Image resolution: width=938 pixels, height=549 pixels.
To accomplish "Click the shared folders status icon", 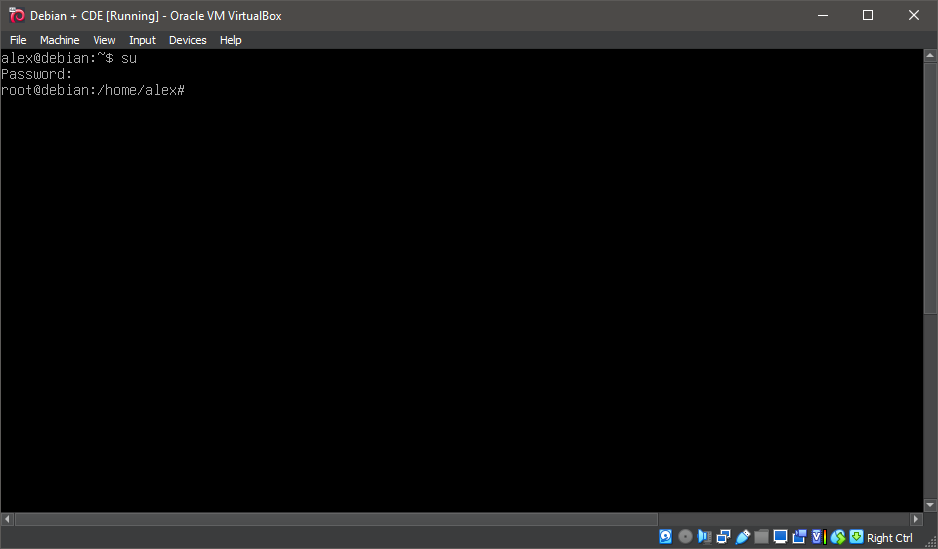I will [761, 537].
